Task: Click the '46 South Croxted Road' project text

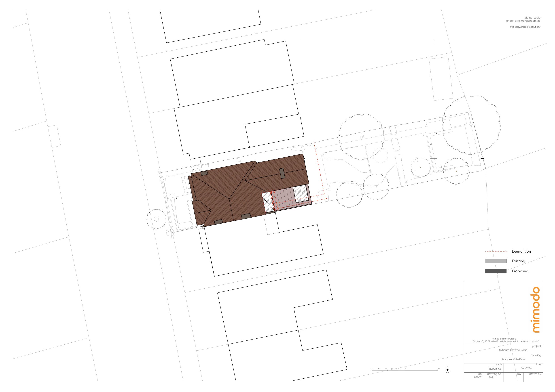Action: (513, 350)
